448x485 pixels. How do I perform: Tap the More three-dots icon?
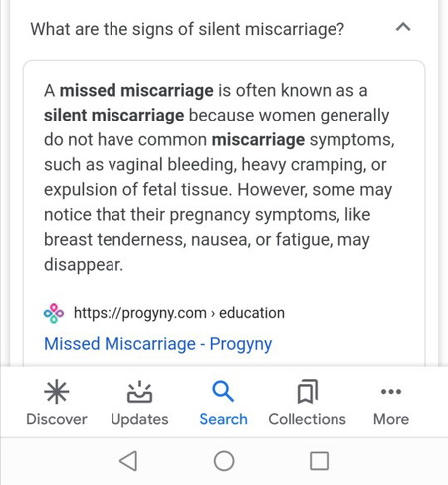click(391, 392)
